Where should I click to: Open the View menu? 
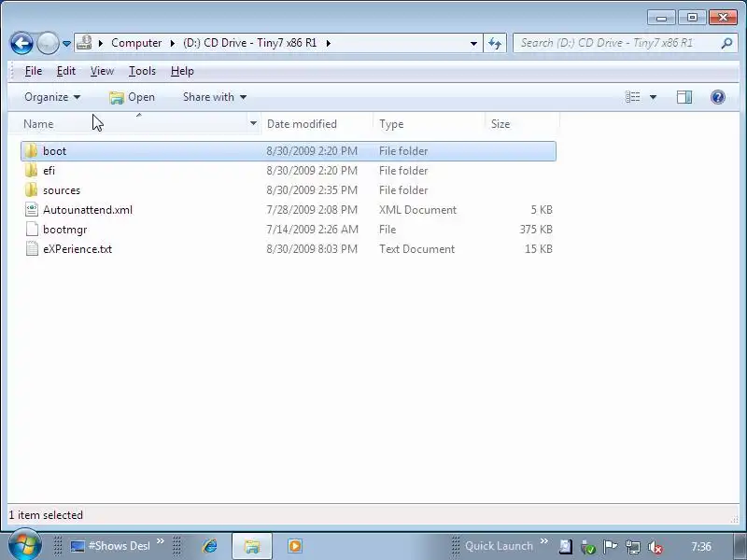[102, 71]
